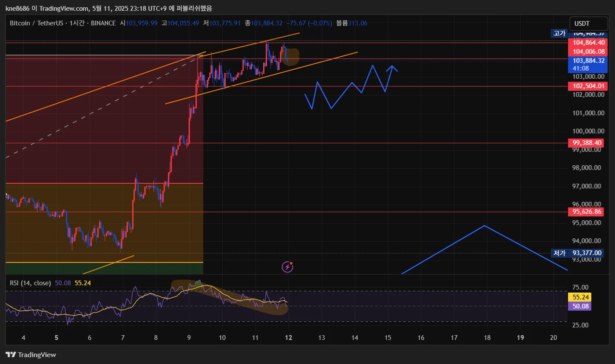Click the RSI (14, close) indicator title
The height and width of the screenshot is (364, 615).
click(31, 283)
